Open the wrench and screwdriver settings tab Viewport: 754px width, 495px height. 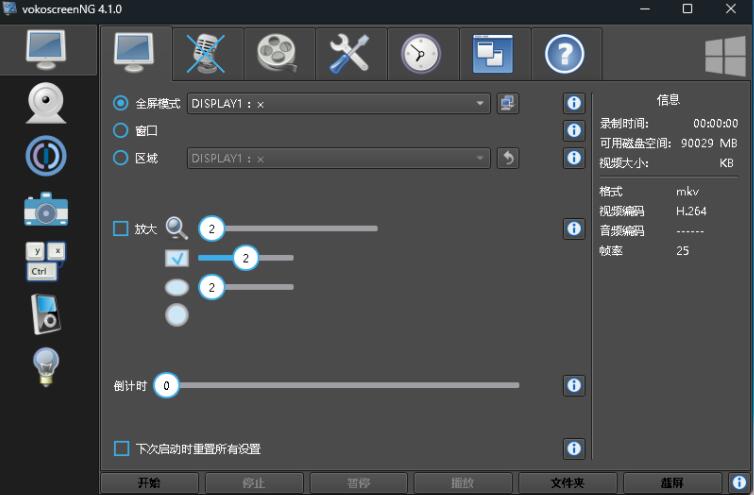(x=349, y=54)
